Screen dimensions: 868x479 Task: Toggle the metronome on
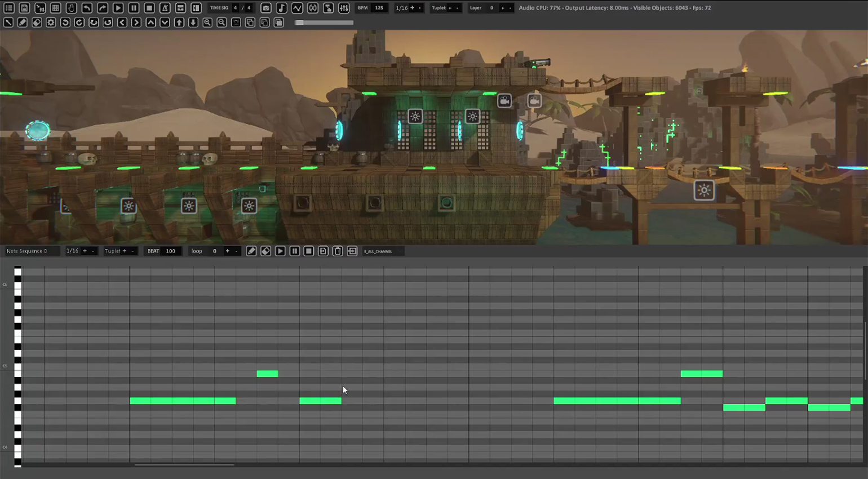[x=165, y=8]
